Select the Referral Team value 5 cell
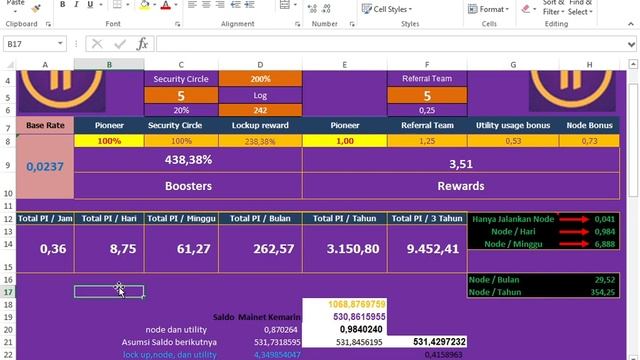This screenshot has height=360, width=640. pos(427,96)
